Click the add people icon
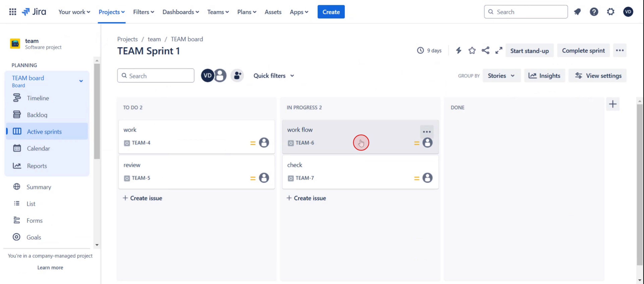 [237, 76]
